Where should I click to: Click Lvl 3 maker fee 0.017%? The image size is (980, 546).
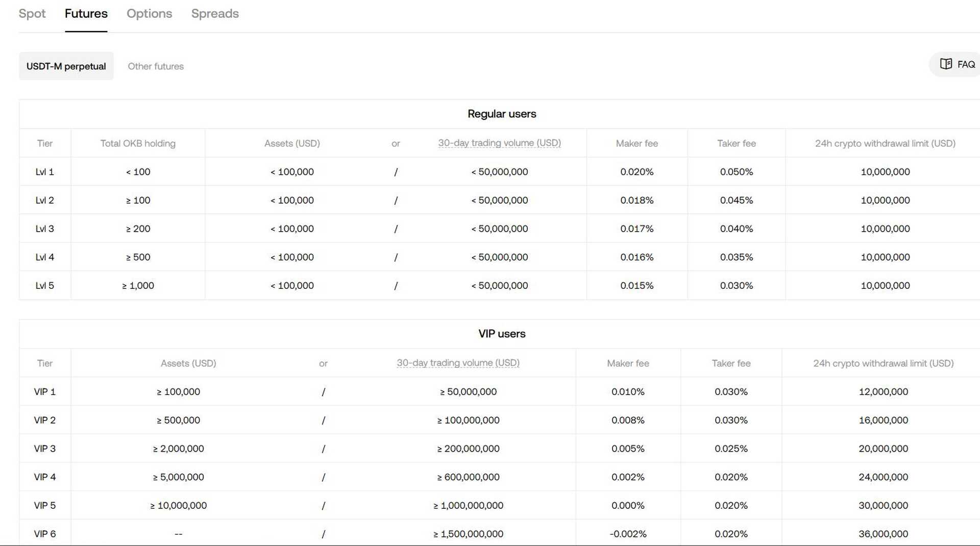pos(636,229)
